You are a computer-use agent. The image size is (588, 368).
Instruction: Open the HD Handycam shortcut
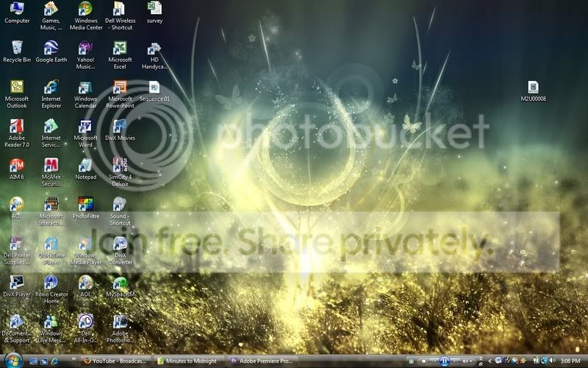pos(154,55)
